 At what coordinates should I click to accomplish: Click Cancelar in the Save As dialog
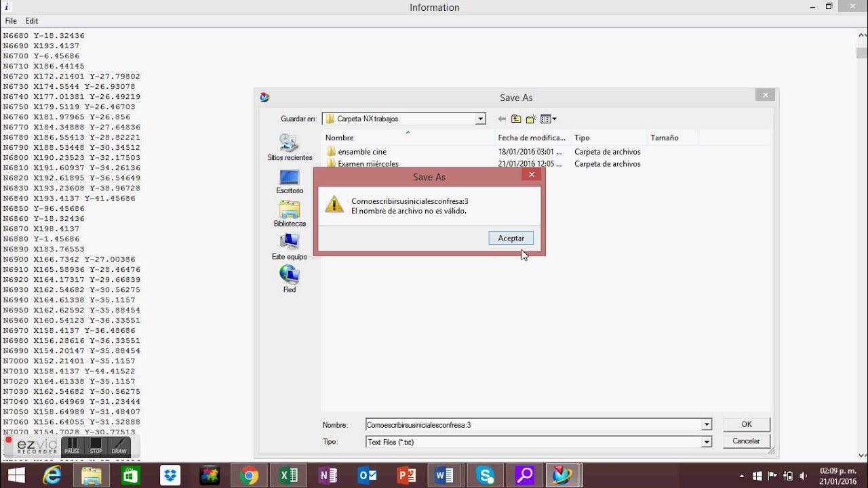pyautogui.click(x=746, y=441)
